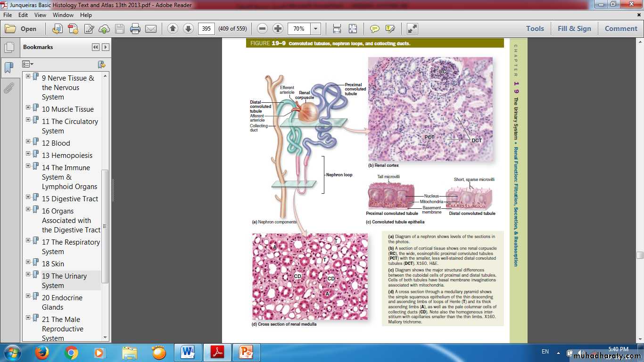Click the email envelope toolbar icon
This screenshot has width=644, height=362.
(x=151, y=29)
